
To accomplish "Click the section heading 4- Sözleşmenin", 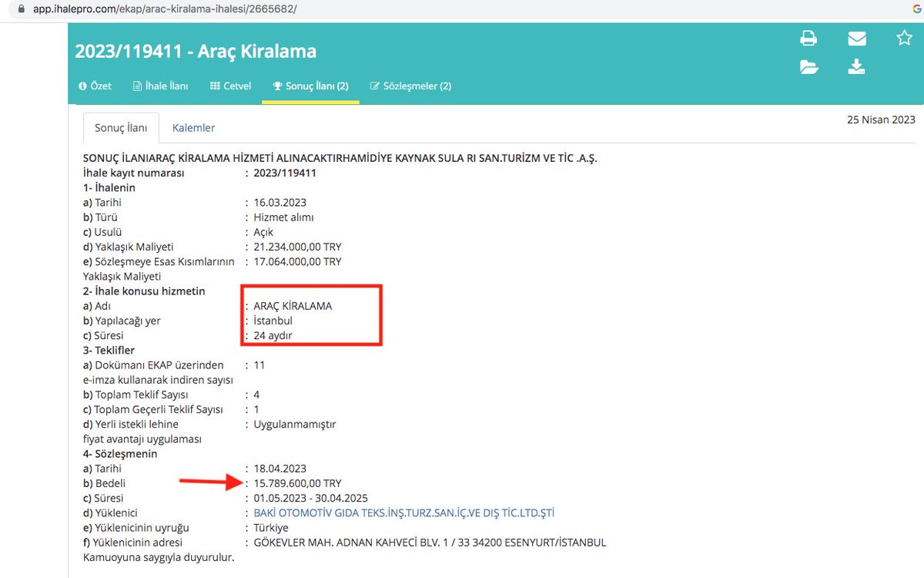I will tap(120, 454).
